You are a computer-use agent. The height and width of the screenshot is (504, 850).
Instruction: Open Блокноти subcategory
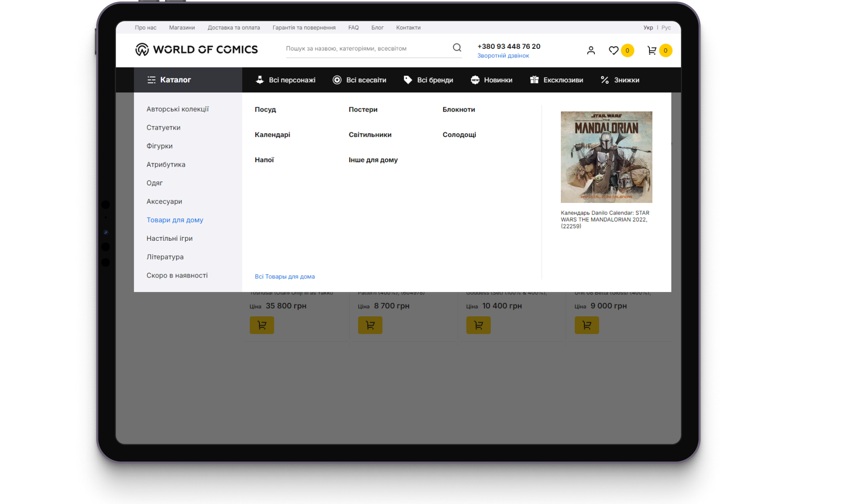click(x=459, y=110)
